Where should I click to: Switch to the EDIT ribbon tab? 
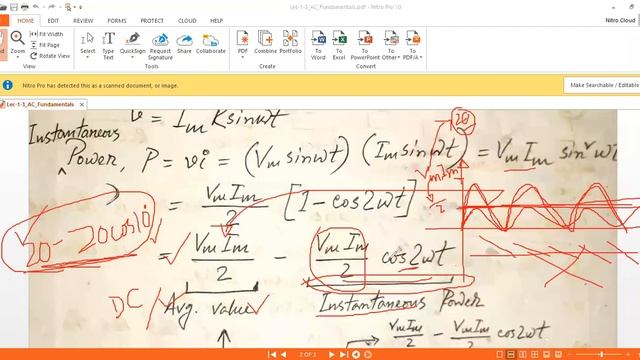tap(53, 20)
